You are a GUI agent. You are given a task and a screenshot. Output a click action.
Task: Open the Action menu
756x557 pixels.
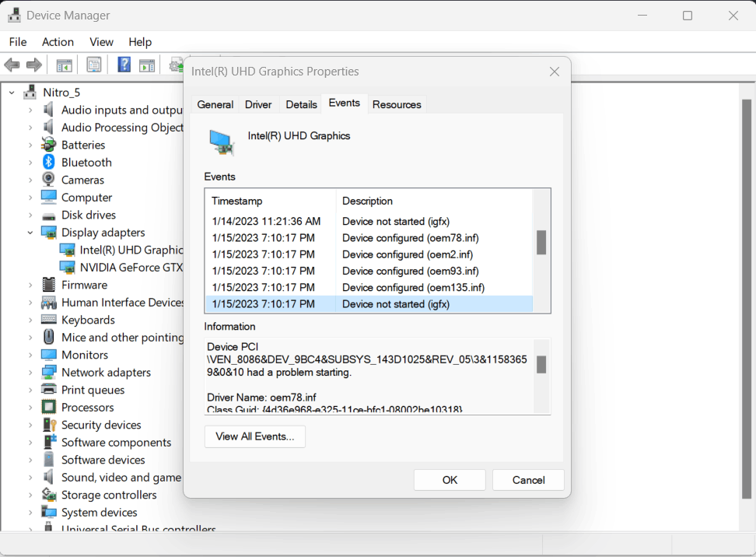click(x=58, y=41)
